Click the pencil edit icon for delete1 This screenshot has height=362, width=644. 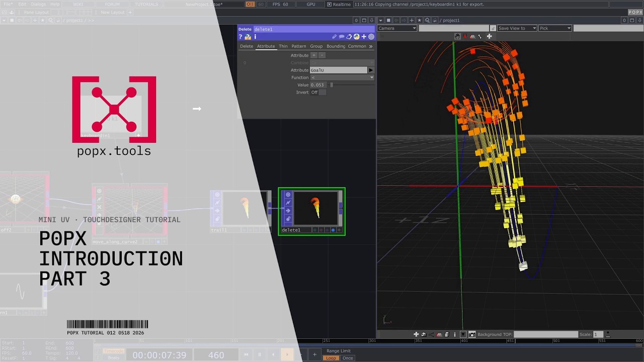pyautogui.click(x=335, y=37)
